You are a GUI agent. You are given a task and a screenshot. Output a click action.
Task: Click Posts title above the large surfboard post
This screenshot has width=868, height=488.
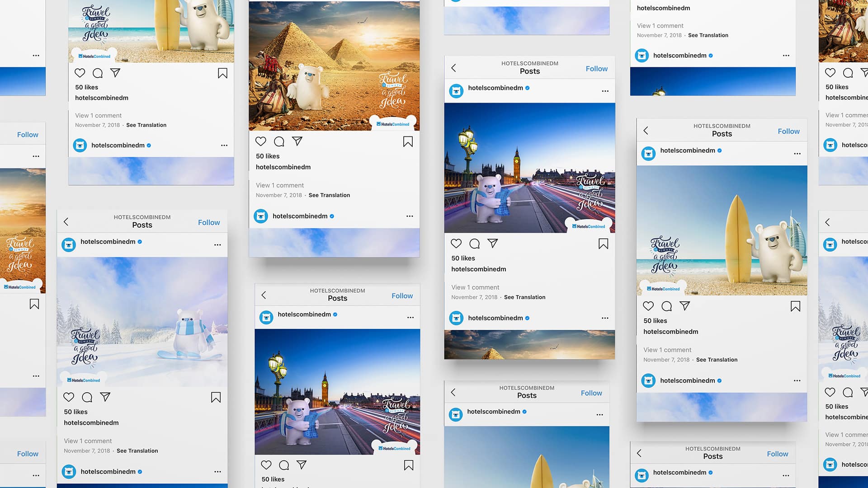point(722,134)
